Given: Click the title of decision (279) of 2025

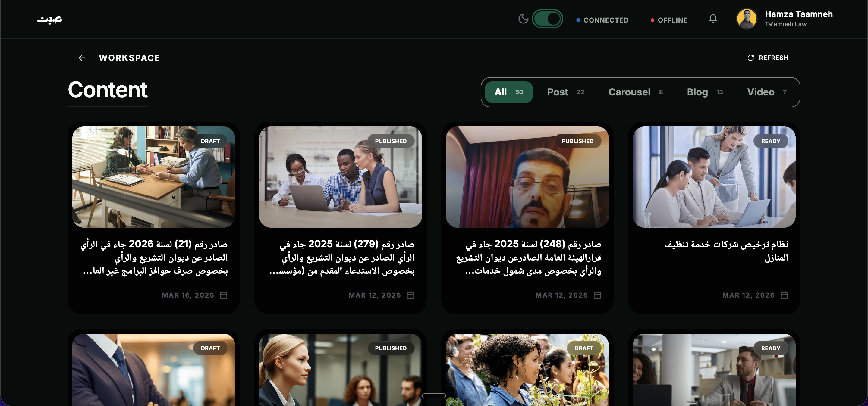Looking at the screenshot, I should pos(342,257).
